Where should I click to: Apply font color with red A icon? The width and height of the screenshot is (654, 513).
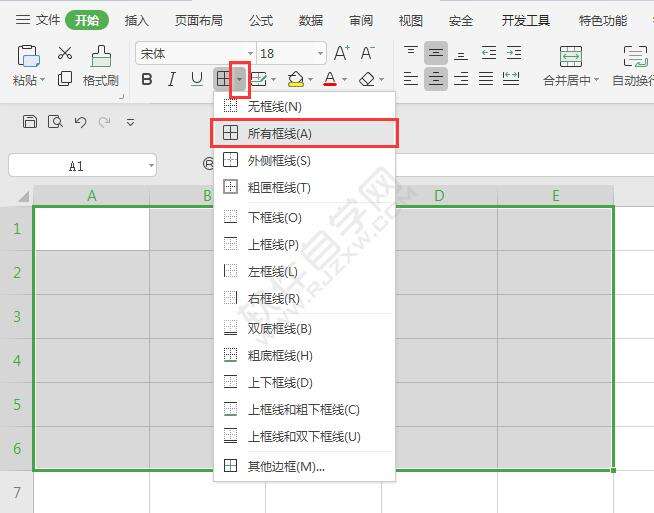[330, 78]
